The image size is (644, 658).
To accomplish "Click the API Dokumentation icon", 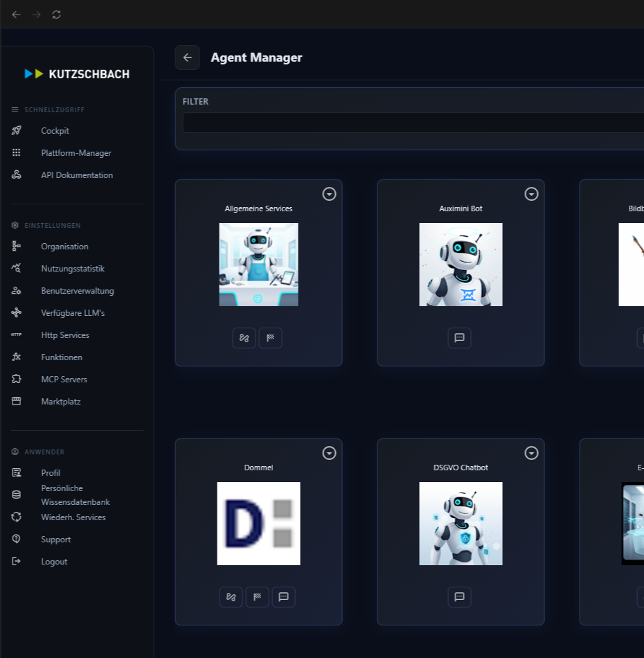I will (x=17, y=175).
